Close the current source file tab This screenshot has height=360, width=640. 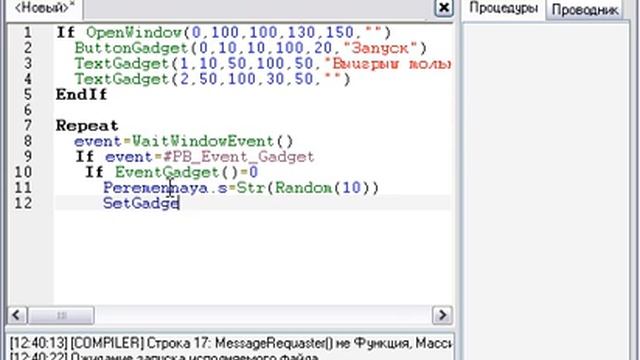(444, 8)
